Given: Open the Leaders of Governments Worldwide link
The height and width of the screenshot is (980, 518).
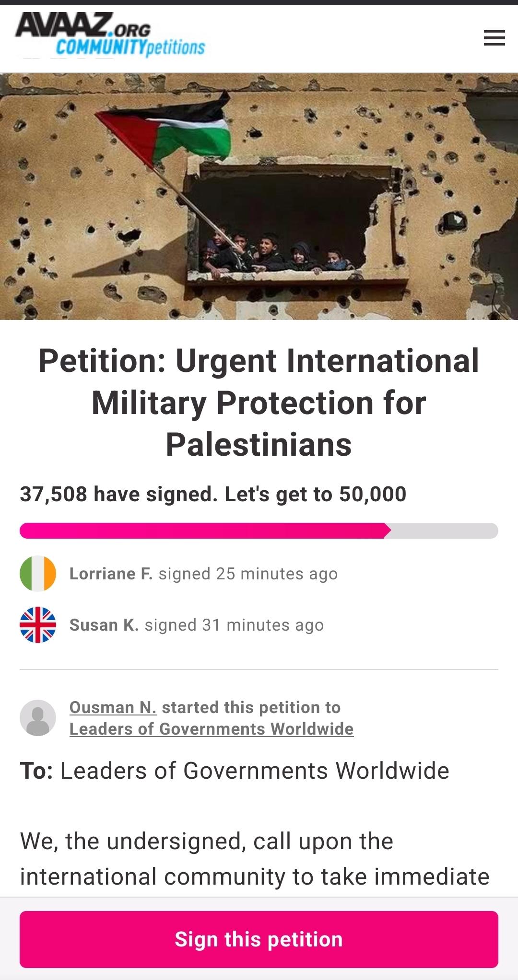Looking at the screenshot, I should click(212, 729).
